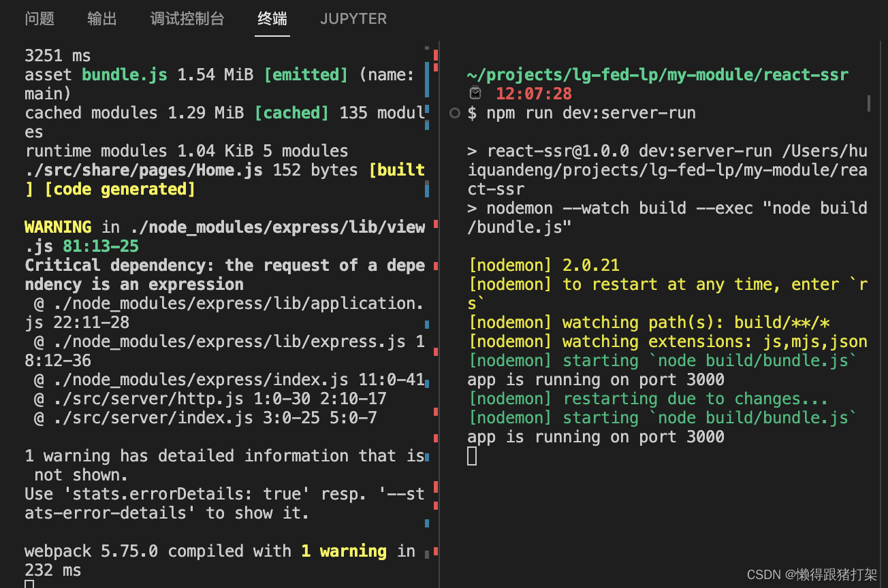Click the first "[nodemon] starting `node build/bundle.js`"
The image size is (888, 588).
[663, 361]
